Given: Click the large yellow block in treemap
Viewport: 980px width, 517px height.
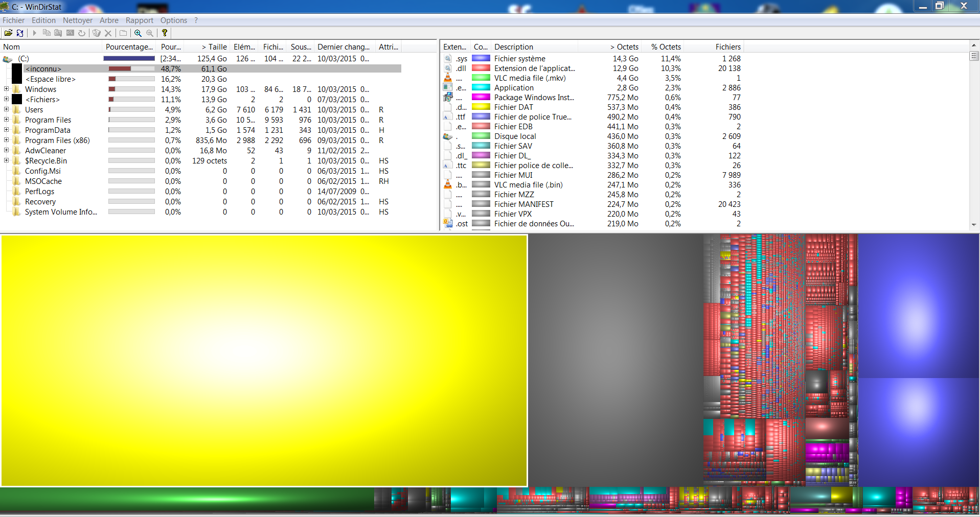Looking at the screenshot, I should tap(264, 361).
